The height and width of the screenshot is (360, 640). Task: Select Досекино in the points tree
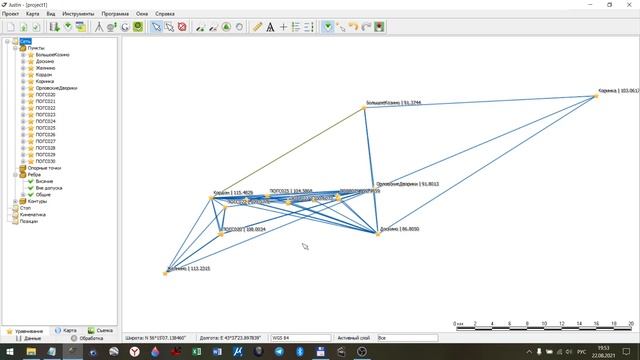[44, 61]
